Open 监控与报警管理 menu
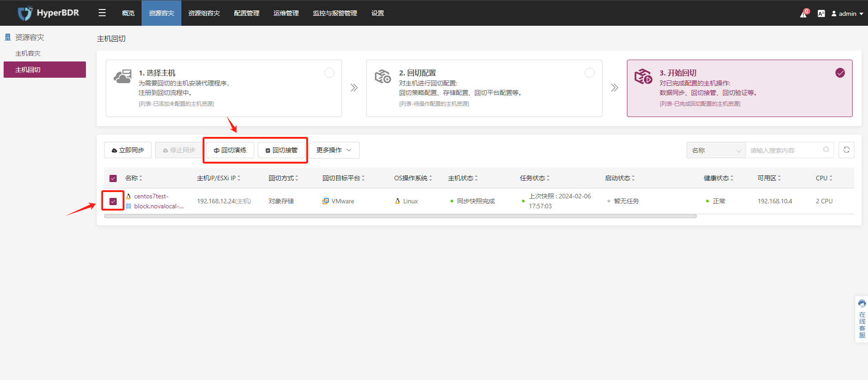 pyautogui.click(x=335, y=13)
